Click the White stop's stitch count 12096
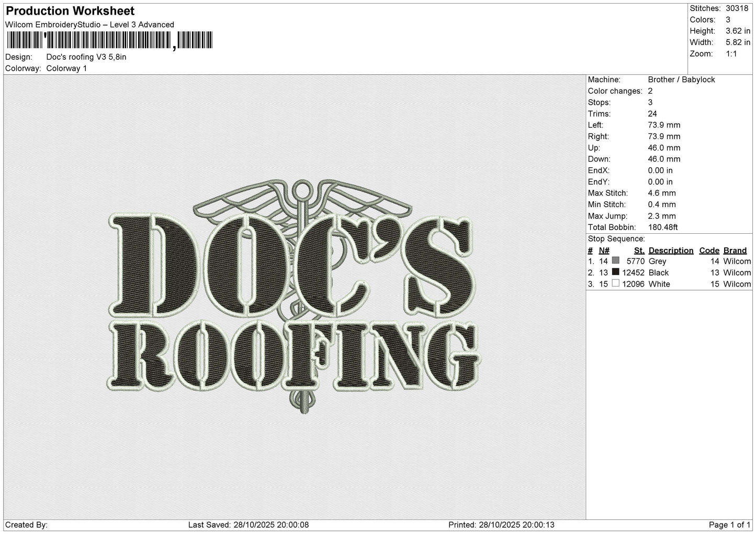The height and width of the screenshot is (534, 756). click(633, 284)
